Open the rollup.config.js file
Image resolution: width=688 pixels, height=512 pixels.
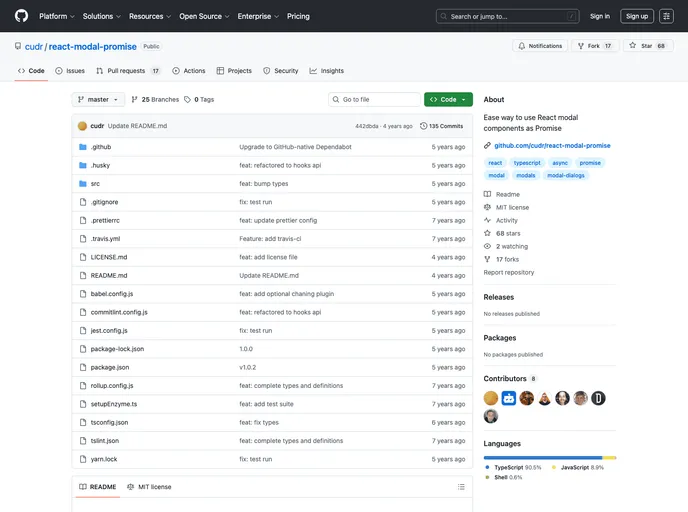point(112,386)
